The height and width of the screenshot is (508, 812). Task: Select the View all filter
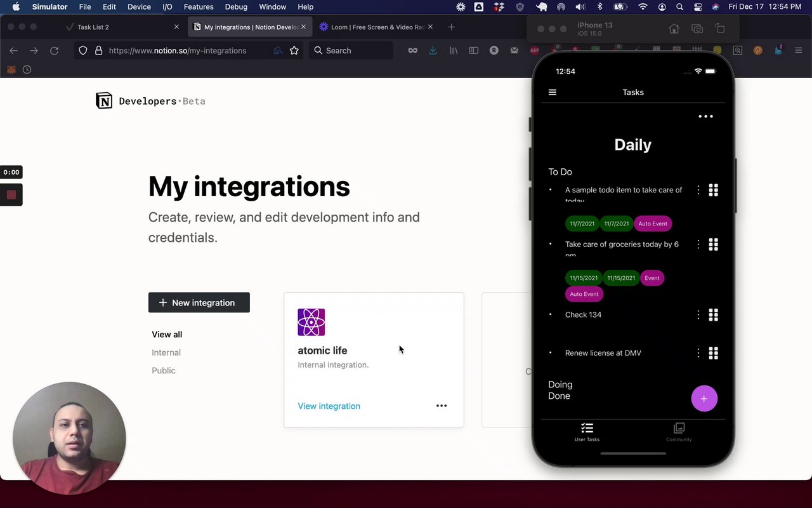[x=167, y=334]
